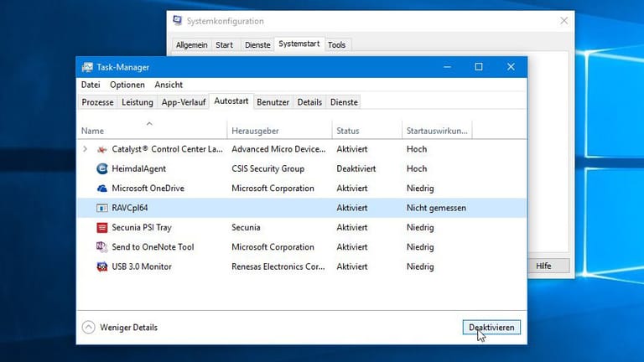Open the Optionen menu
This screenshot has height=362, width=644.
pos(127,85)
